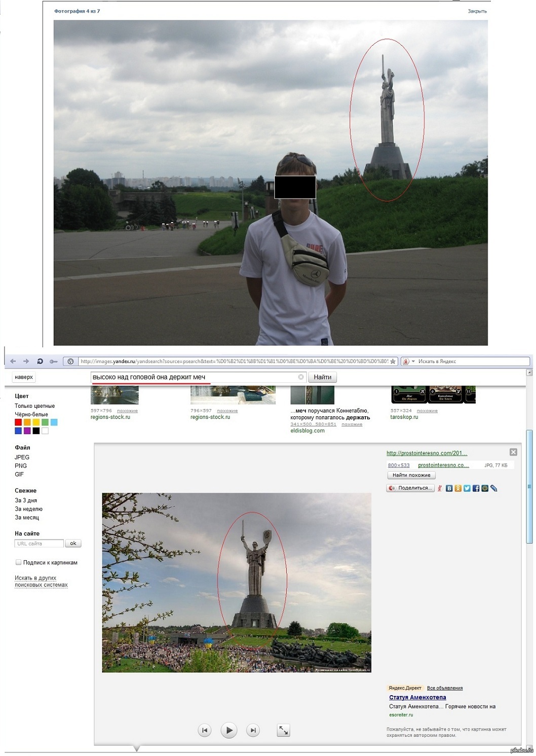Expand the image preview to fullscreen
This screenshot has height=756, width=536.
coord(284,730)
